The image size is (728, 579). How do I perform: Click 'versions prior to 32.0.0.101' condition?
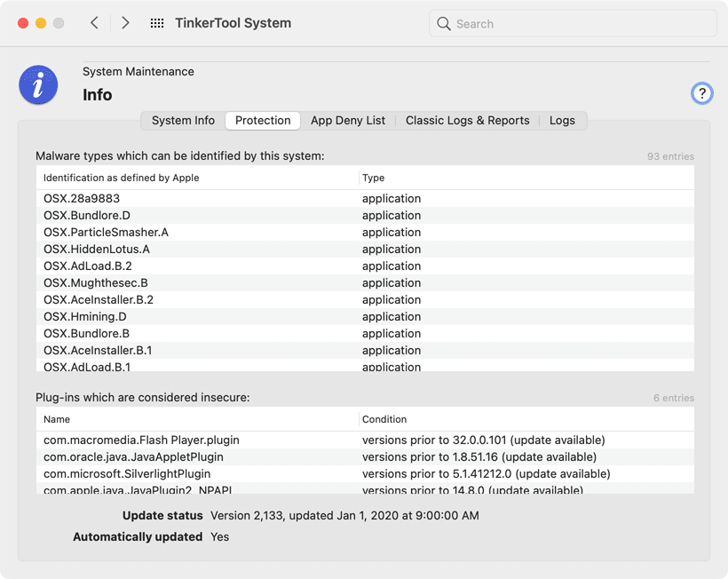coord(483,440)
